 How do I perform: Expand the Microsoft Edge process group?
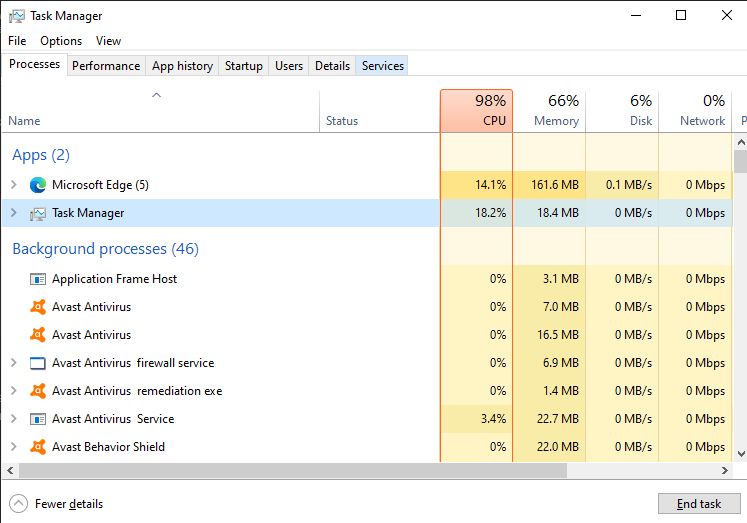14,184
